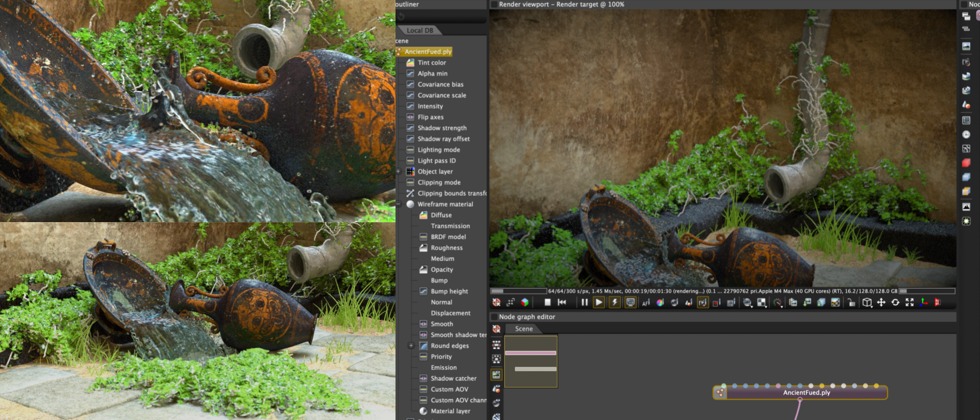980x420 pixels.
Task: Click the viewport lock padlock icon
Action: (x=851, y=303)
